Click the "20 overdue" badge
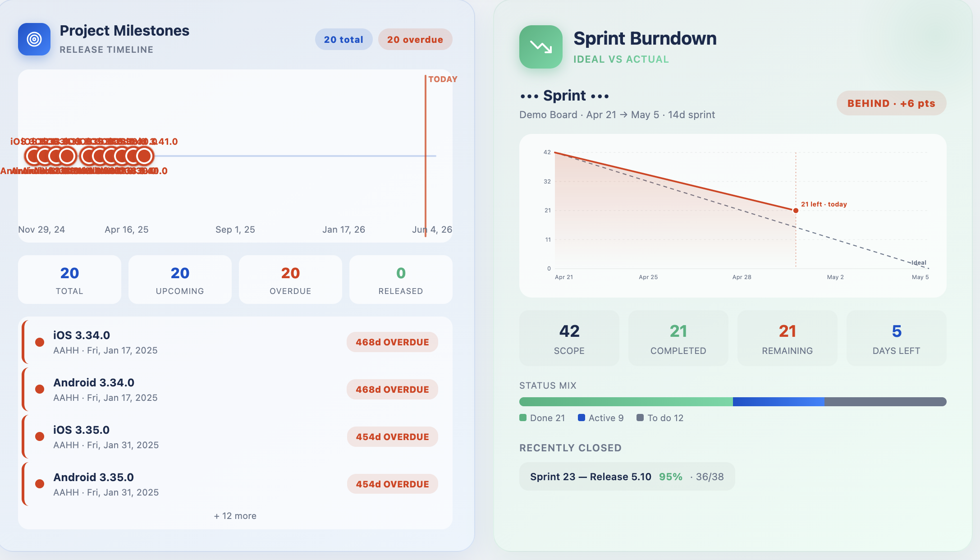The image size is (980, 560). (x=415, y=39)
